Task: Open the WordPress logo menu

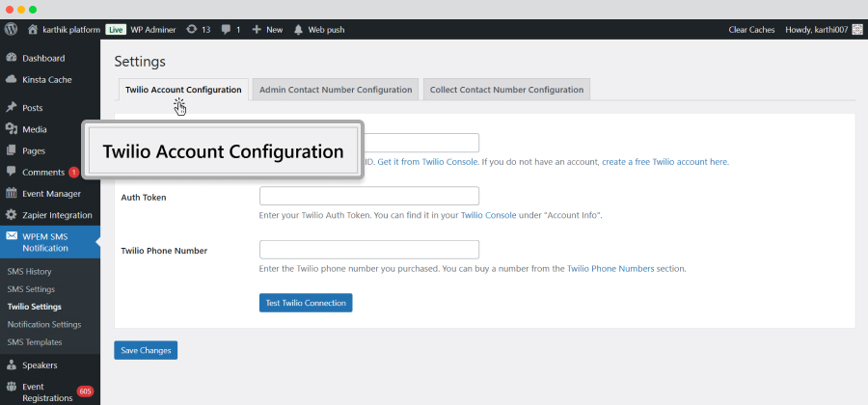Action: click(11, 29)
